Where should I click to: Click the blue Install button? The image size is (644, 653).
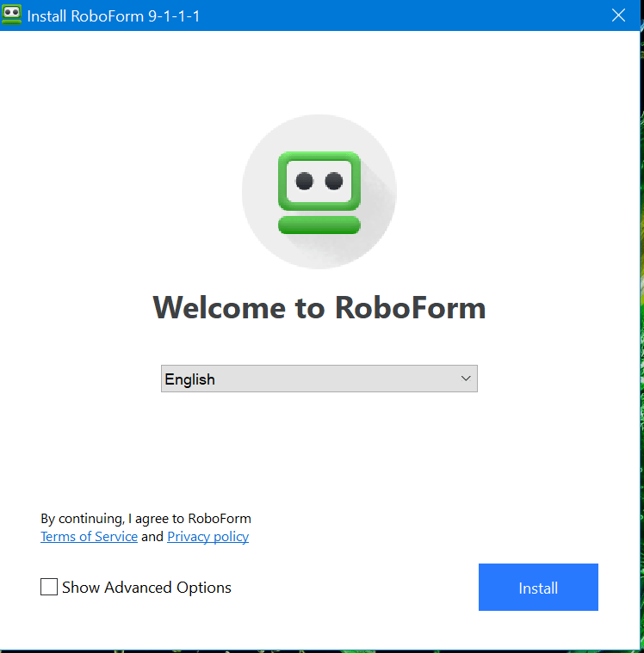538,588
